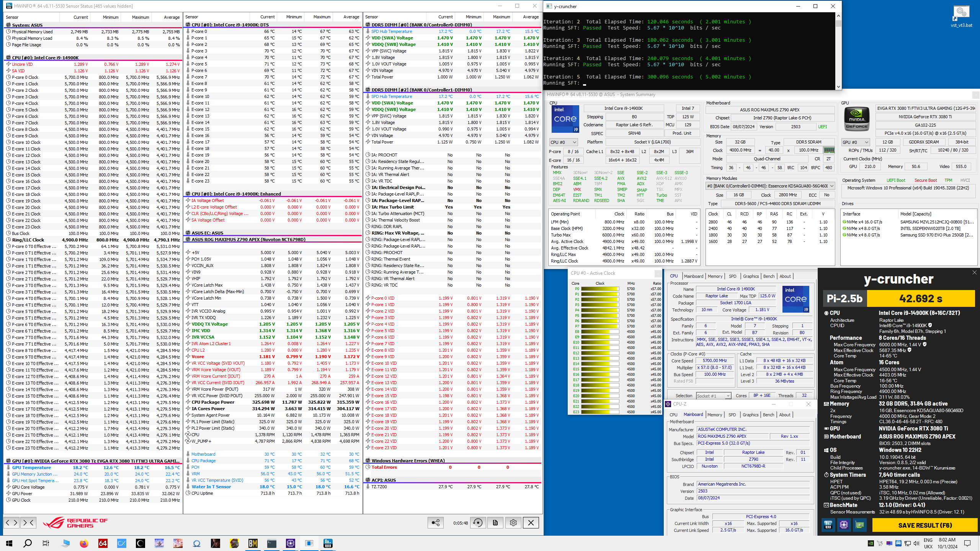The width and height of the screenshot is (980, 551).
Task: Open Task View on the taskbar
Action: point(46,543)
